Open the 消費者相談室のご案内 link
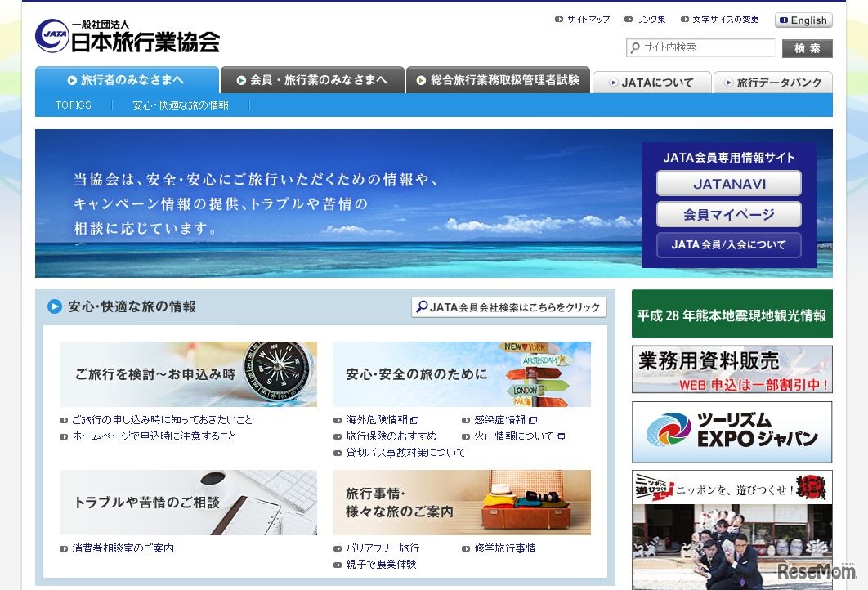The height and width of the screenshot is (590, 868). tap(123, 548)
